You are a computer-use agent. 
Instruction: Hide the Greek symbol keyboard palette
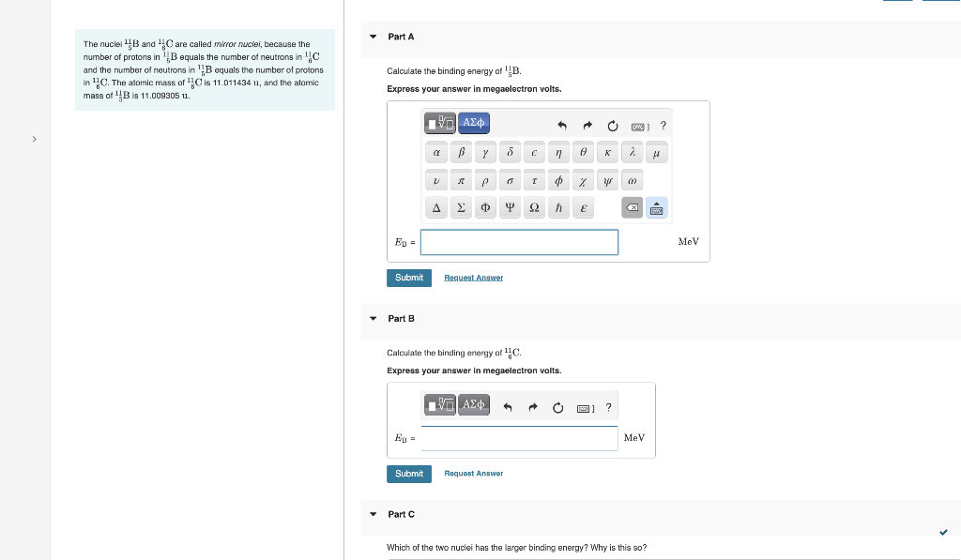point(656,207)
